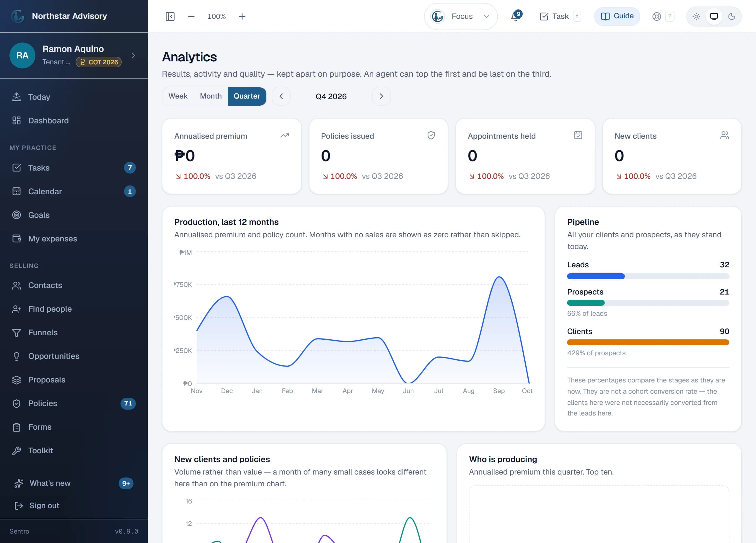Viewport: 756px width, 543px height.
Task: Click the trending arrow icon on Annualised premium
Action: 284,135
